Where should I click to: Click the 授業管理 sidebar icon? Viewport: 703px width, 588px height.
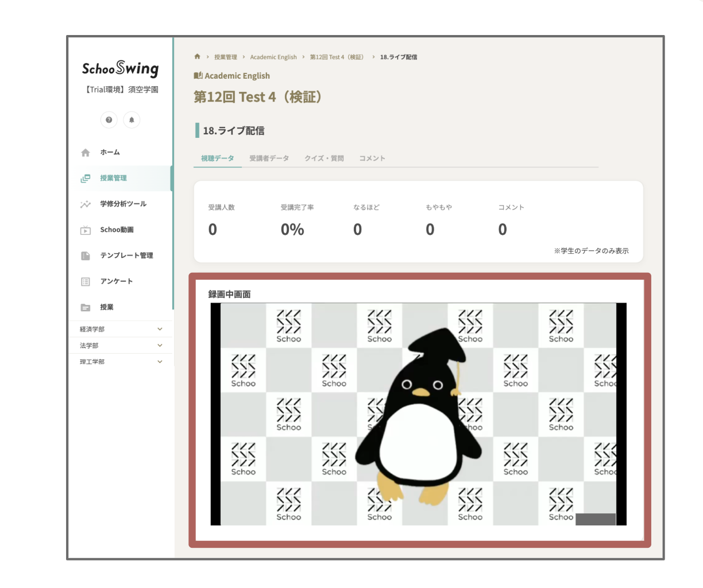(x=86, y=179)
